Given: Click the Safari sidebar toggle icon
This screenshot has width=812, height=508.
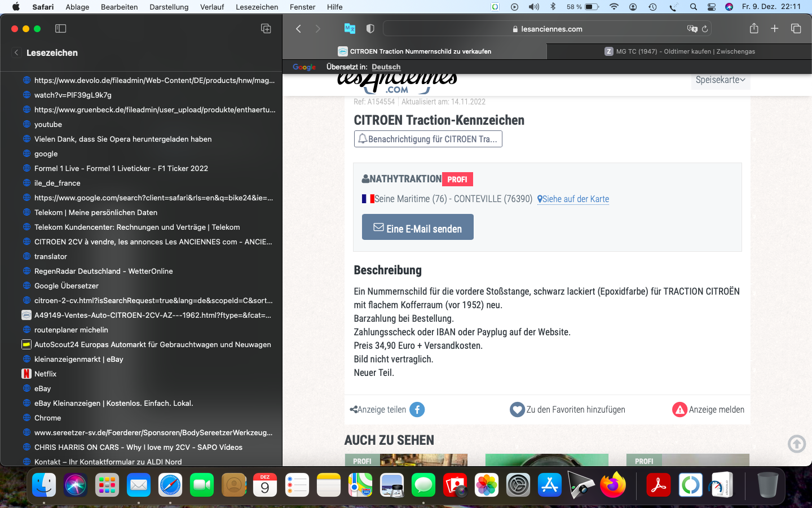Looking at the screenshot, I should [60, 29].
